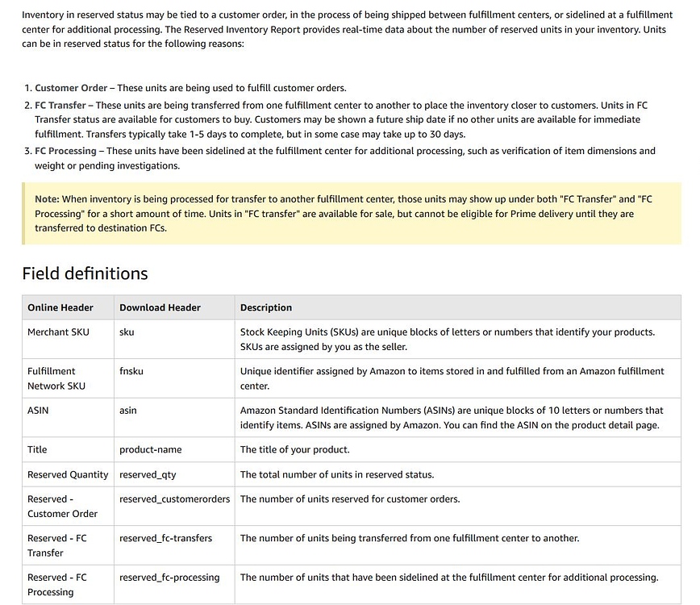Viewport: 700px width, 605px height.
Task: Click the "Download Header" column header
Action: click(x=160, y=307)
